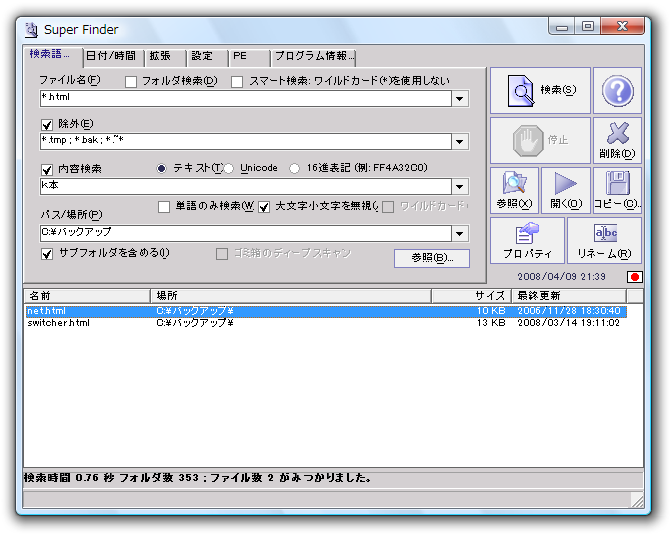Click the 参照(B)... browse folder button

coord(432,258)
